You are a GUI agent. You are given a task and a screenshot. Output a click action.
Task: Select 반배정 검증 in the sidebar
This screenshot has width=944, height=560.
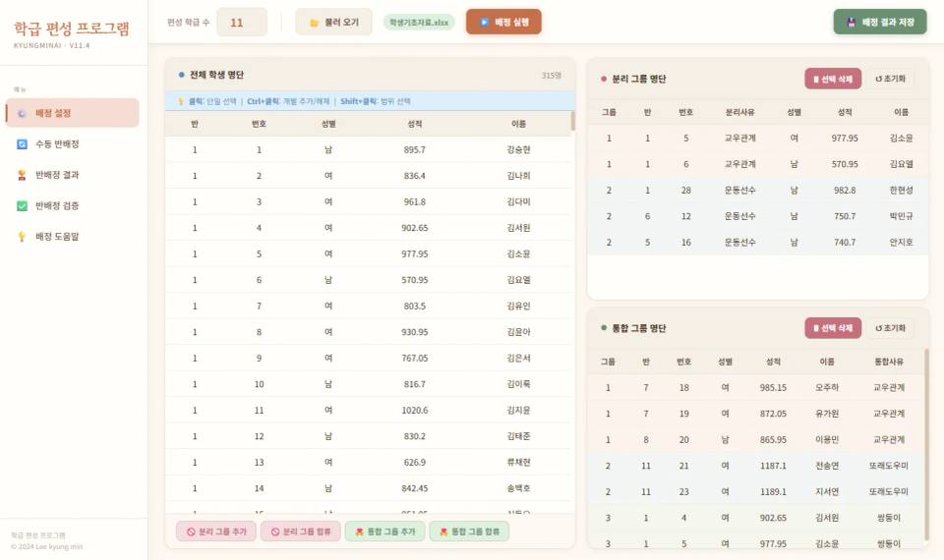[72, 205]
